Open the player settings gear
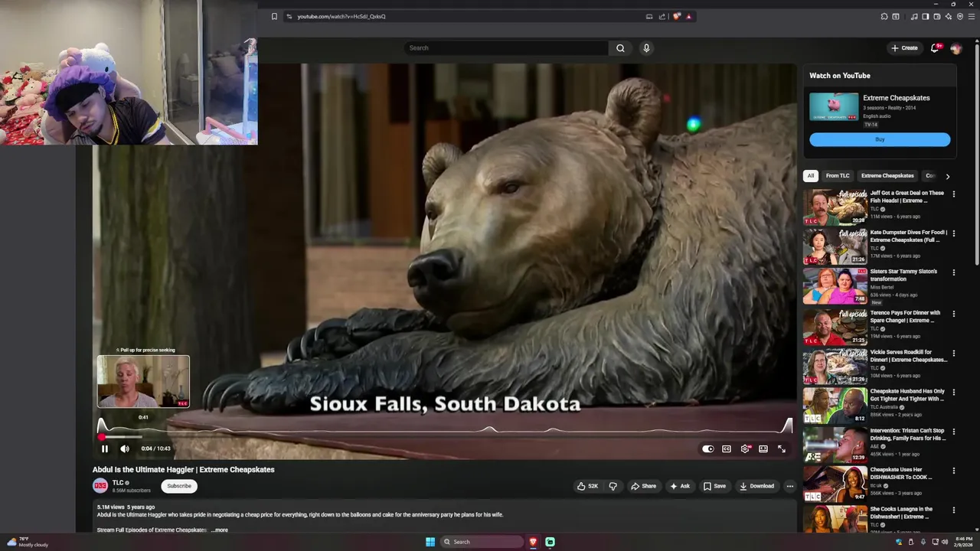This screenshot has height=551, width=980. 745,449
